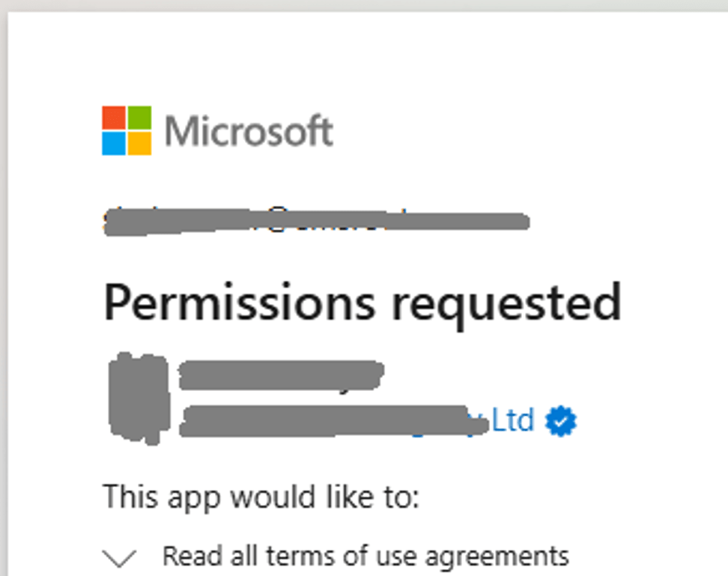The height and width of the screenshot is (576, 728).
Task: Select the Microsoft wordmark text
Action: (249, 132)
